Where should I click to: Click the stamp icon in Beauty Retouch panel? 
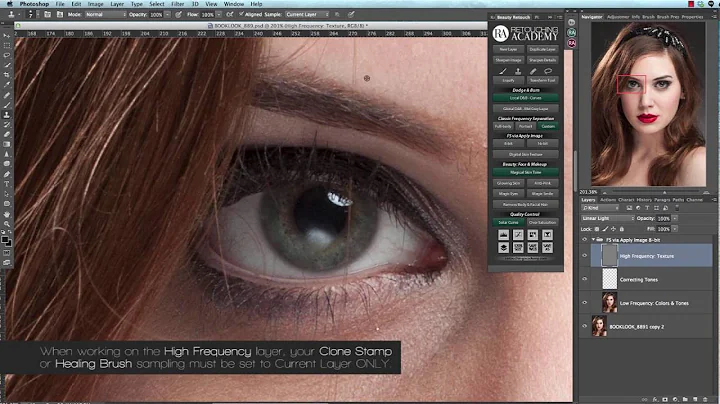pos(518,71)
